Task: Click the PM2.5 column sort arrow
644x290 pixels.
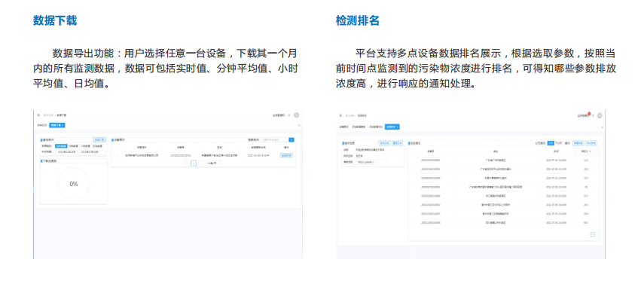Action: click(x=590, y=151)
